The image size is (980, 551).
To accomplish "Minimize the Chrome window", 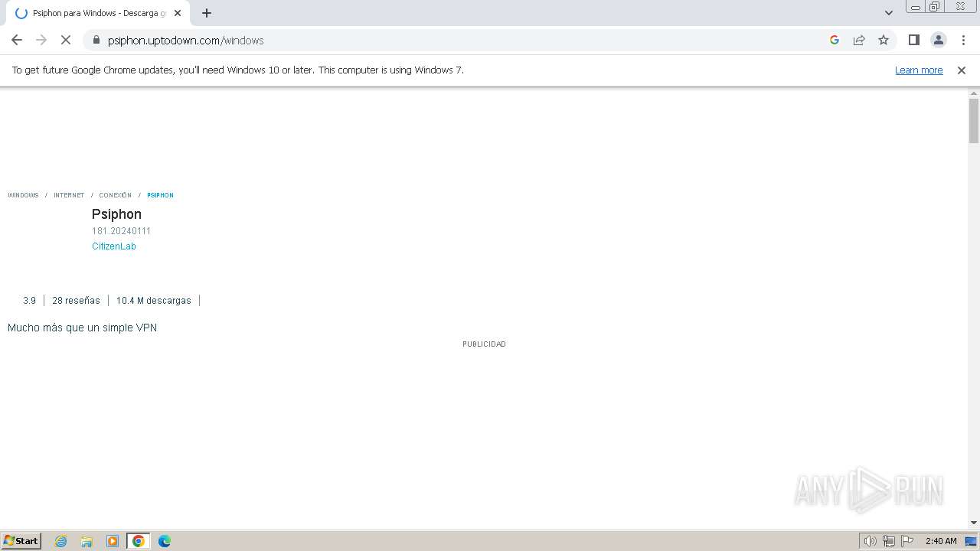I will pos(916,7).
